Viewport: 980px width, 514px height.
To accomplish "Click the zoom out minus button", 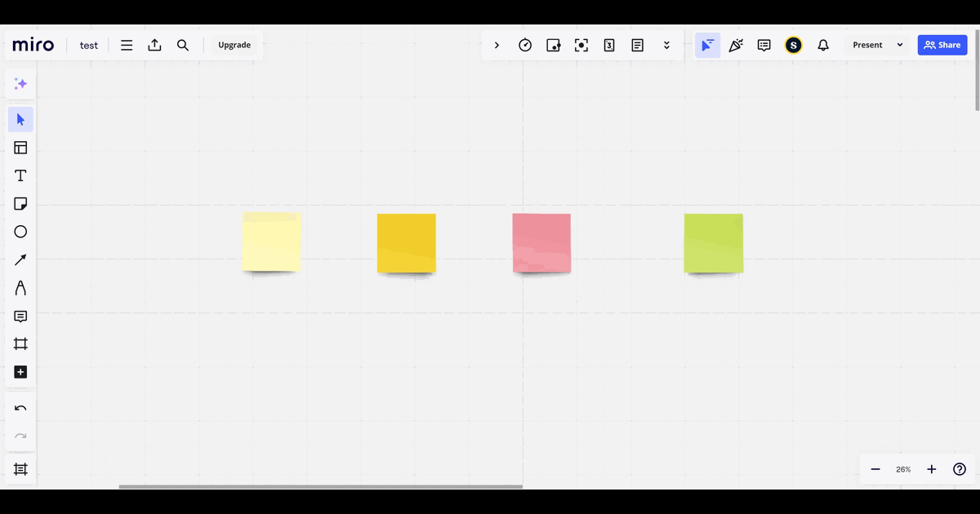I will (875, 469).
